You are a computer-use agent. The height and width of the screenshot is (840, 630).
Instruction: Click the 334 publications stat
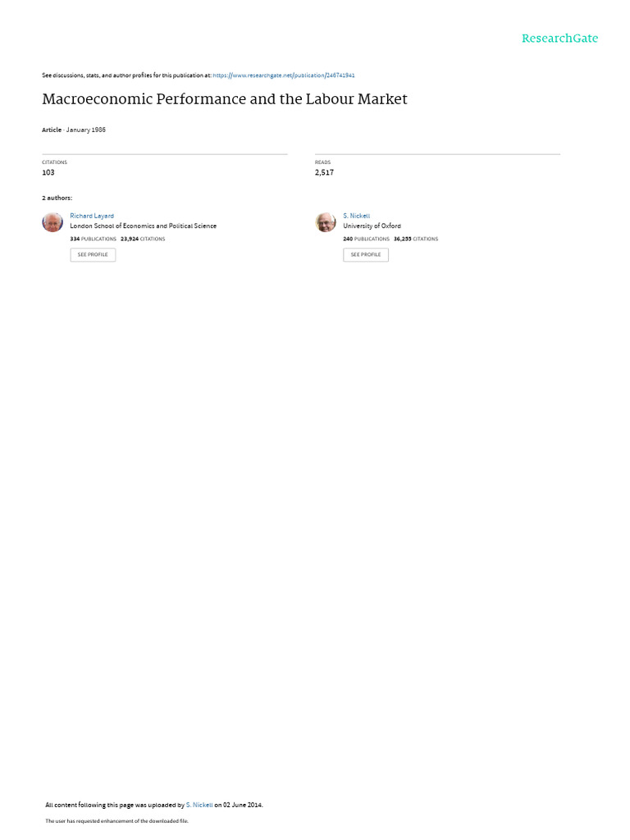(94, 239)
